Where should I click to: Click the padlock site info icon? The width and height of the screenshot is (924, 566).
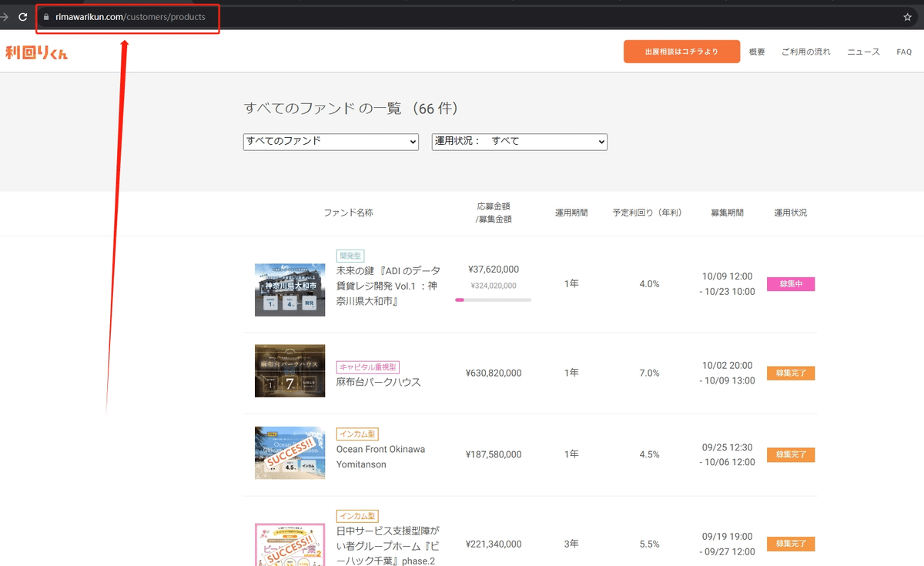[47, 17]
